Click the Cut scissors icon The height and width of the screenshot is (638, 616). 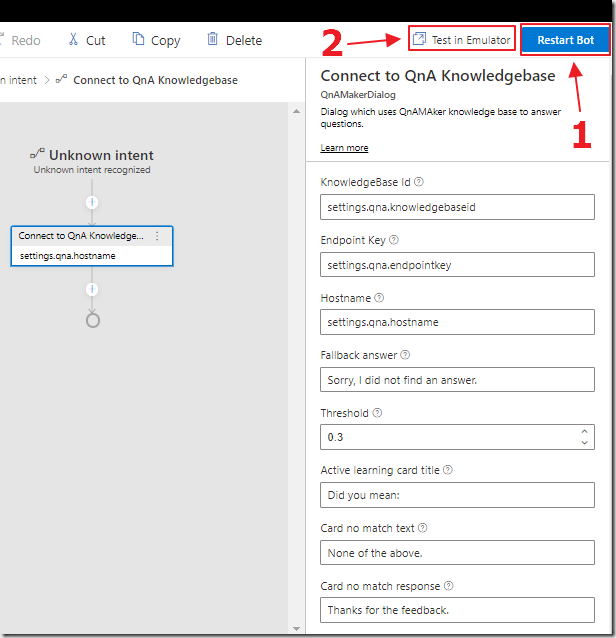click(x=73, y=39)
